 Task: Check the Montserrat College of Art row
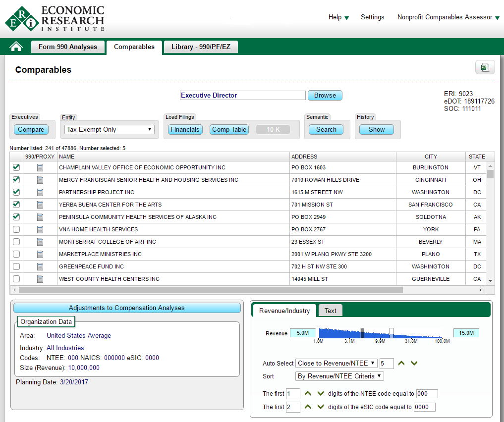(x=16, y=242)
